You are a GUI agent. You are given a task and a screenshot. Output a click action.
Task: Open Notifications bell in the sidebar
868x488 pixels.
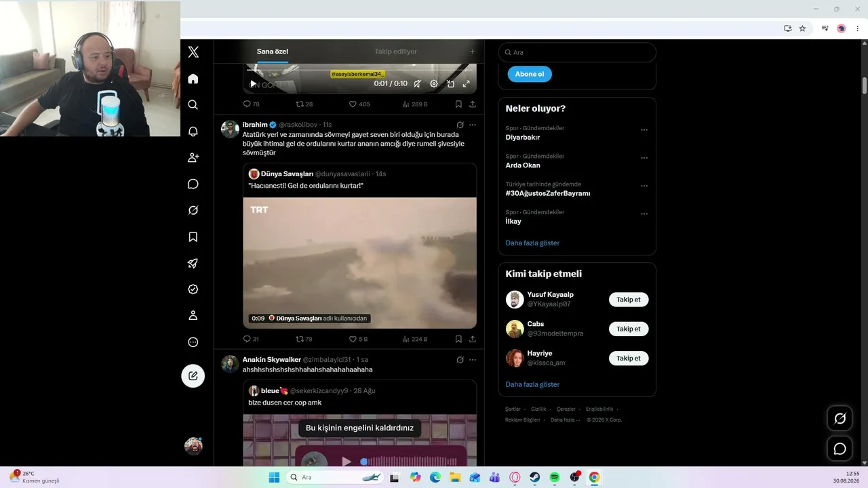[193, 131]
